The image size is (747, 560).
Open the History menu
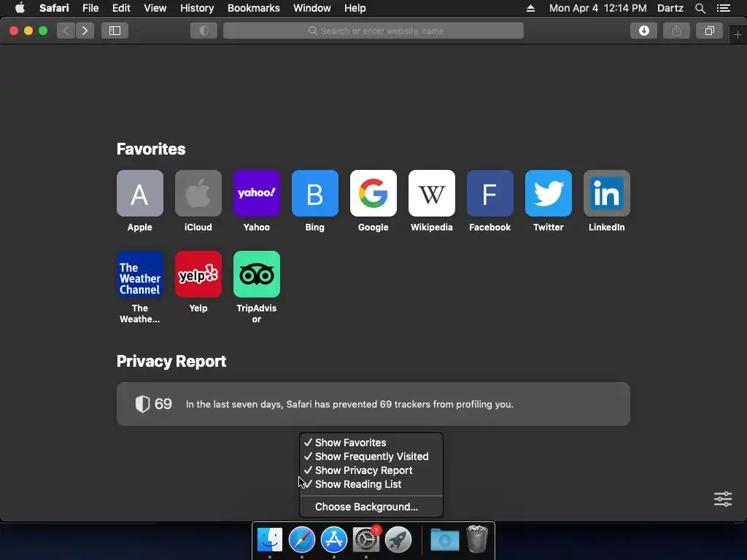(197, 8)
